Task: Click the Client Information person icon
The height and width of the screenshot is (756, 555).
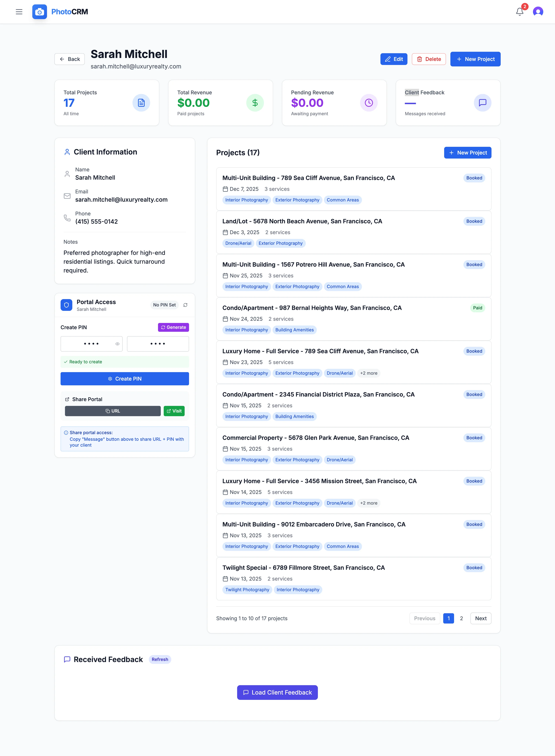Action: pos(67,152)
